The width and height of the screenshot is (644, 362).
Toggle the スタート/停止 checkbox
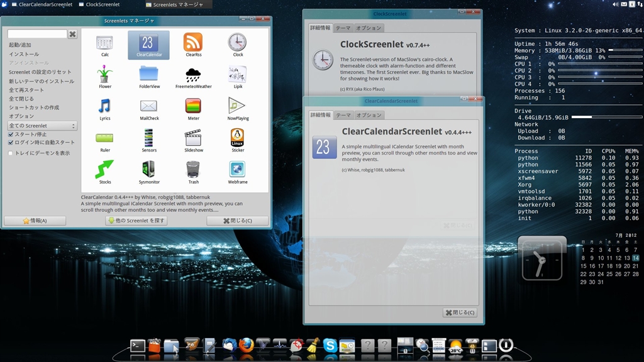point(11,134)
